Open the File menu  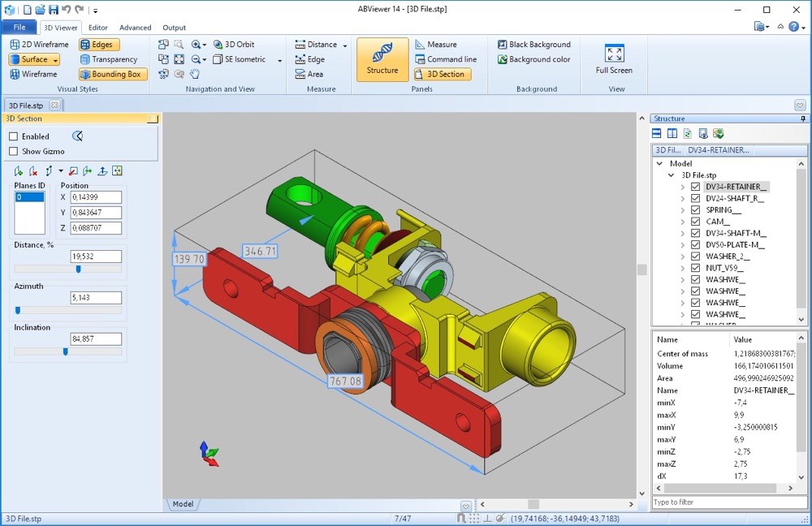coord(19,26)
